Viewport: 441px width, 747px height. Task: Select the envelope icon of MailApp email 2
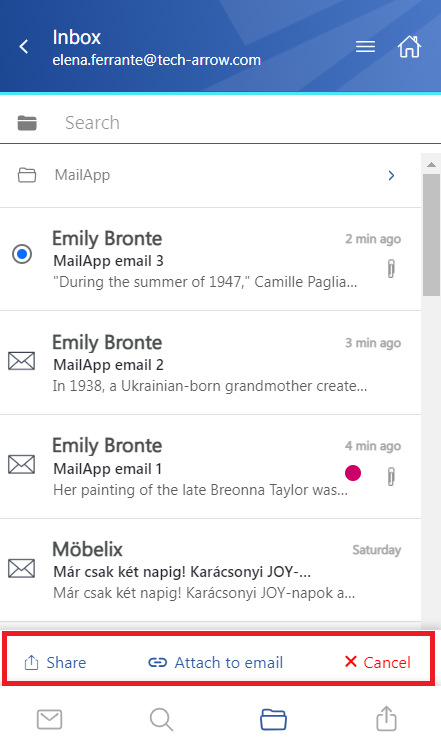tap(21, 361)
